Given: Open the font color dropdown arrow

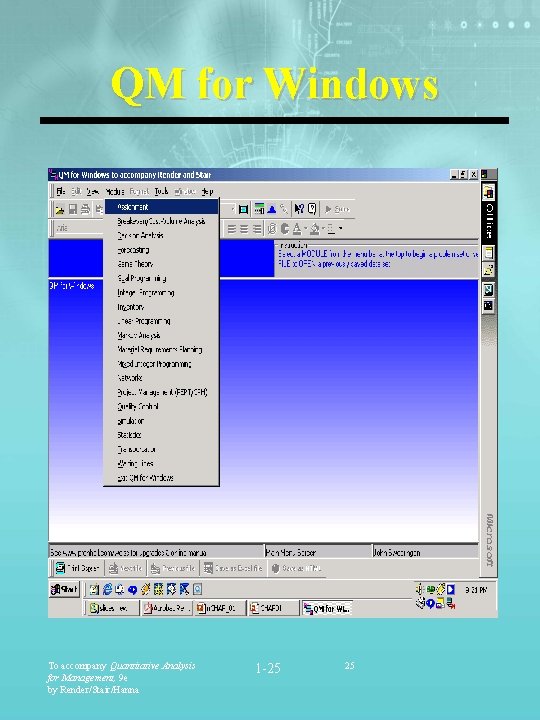Looking at the screenshot, I should pos(305,228).
